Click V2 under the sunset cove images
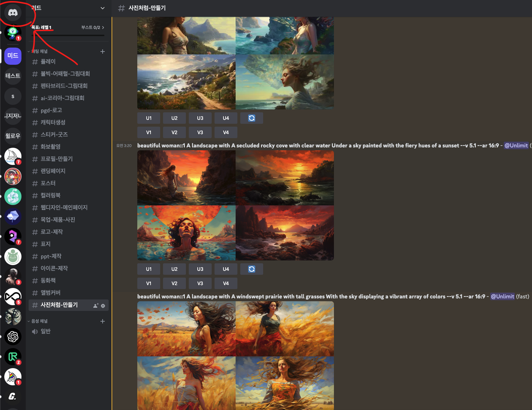532x410 pixels. point(174,283)
